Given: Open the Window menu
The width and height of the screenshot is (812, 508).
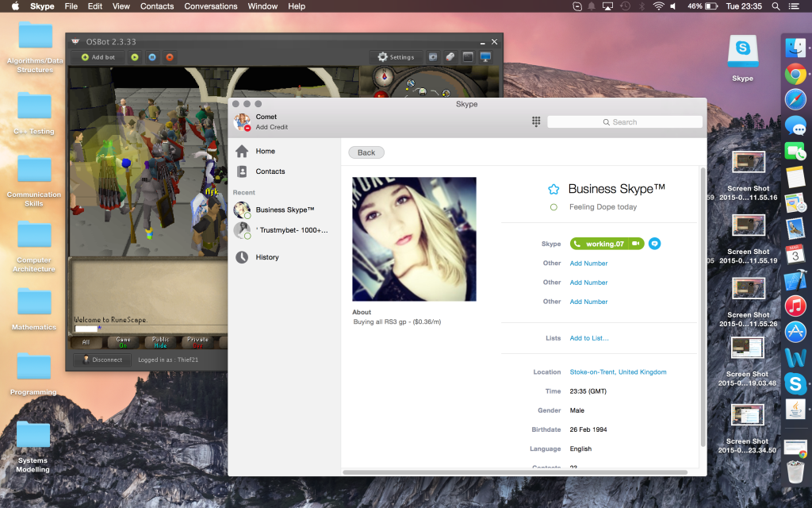Looking at the screenshot, I should (262, 6).
